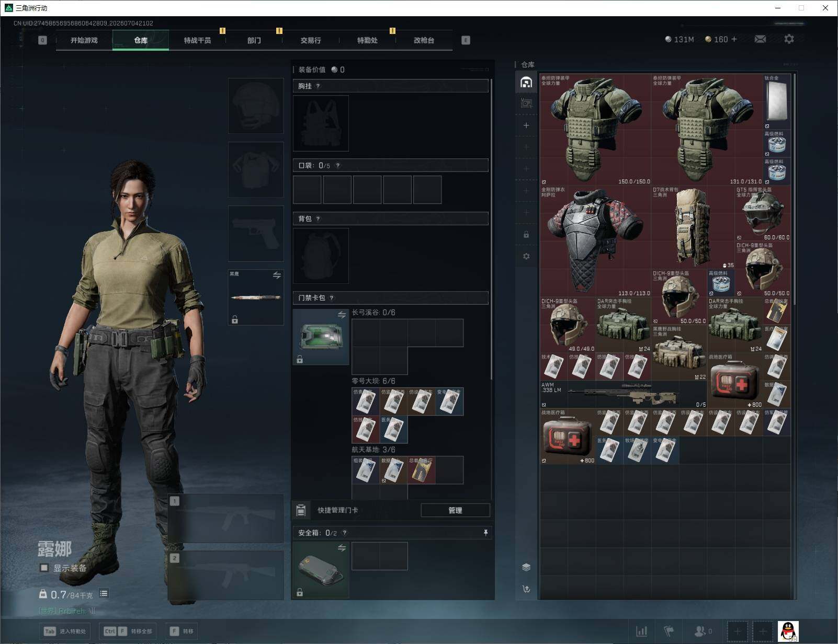Click the warehouse sidebar gear icon
This screenshot has width=838, height=644.
(526, 256)
